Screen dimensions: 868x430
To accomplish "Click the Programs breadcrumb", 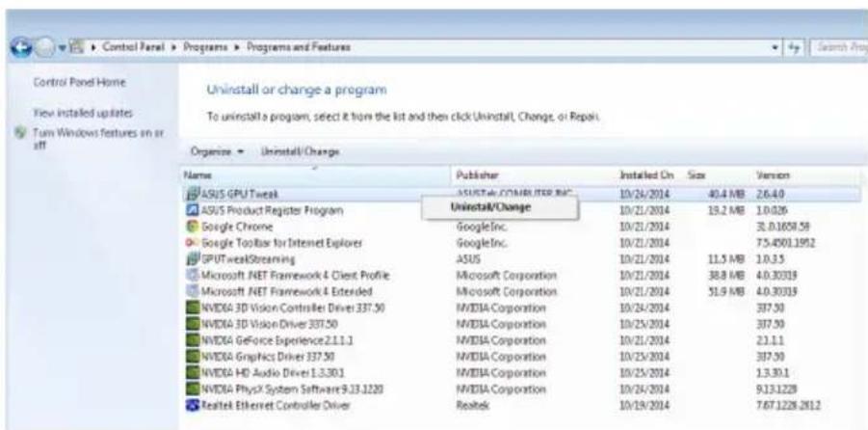I will [205, 47].
